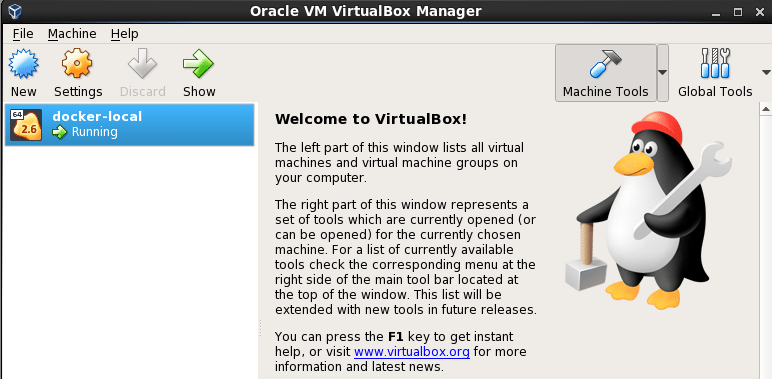Select the Machine Tools hammer button
Screen dimensions: 772x379
(x=606, y=73)
